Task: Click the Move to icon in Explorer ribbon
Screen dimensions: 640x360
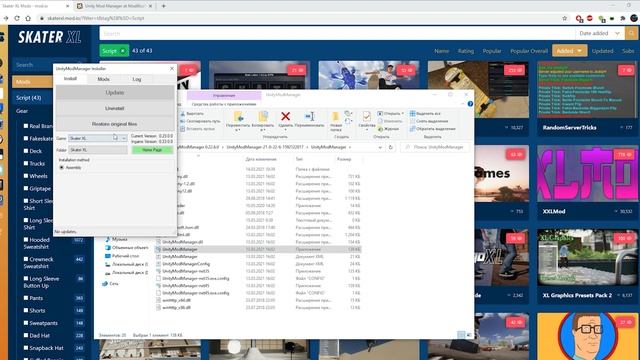Action: [x=238, y=117]
